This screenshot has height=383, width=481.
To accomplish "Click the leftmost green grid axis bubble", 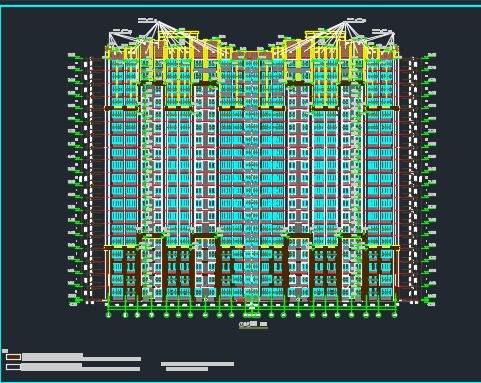I will tap(108, 315).
